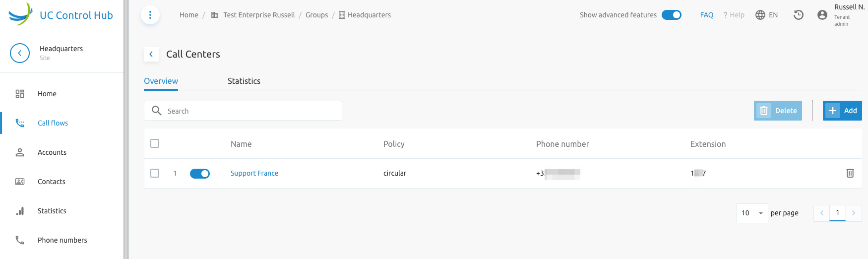868x259 pixels.
Task: Select Accounts in the sidebar menu
Action: tap(62, 152)
